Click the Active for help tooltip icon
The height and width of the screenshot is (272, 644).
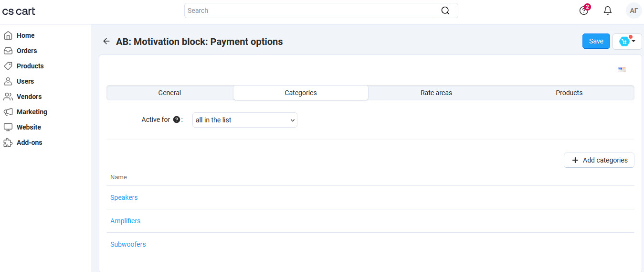177,120
